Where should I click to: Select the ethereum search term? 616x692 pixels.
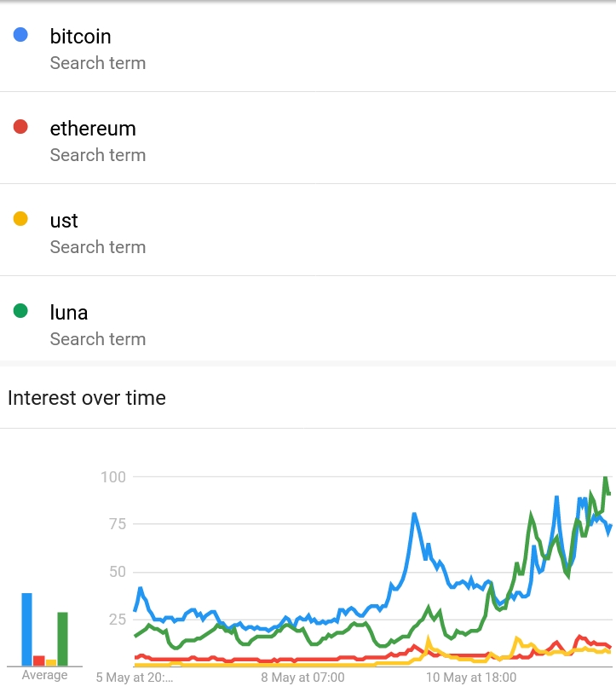pyautogui.click(x=308, y=138)
